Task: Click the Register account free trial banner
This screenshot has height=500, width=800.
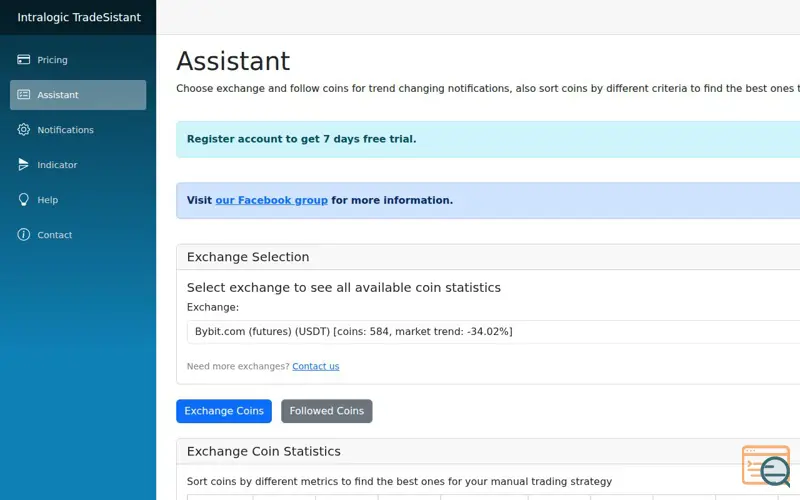Action: (488, 139)
